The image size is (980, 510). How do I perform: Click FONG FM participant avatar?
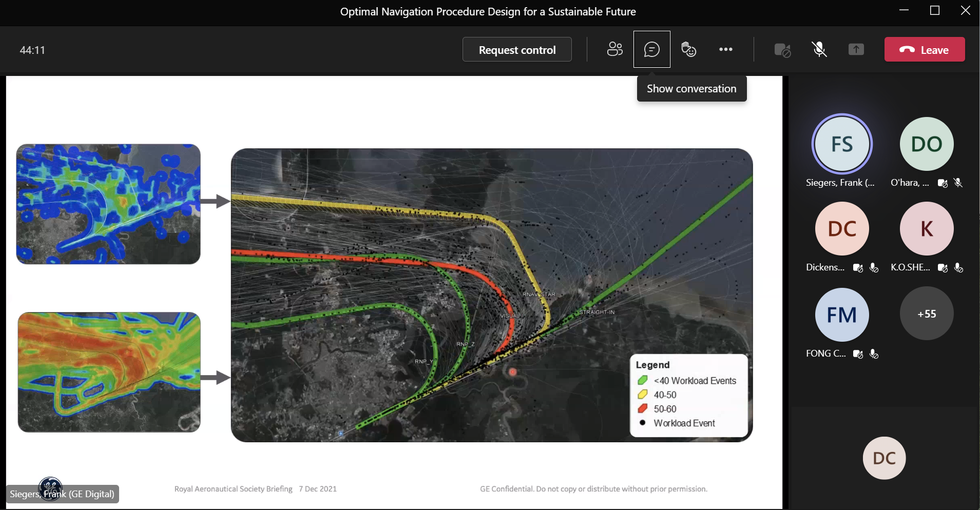point(842,315)
